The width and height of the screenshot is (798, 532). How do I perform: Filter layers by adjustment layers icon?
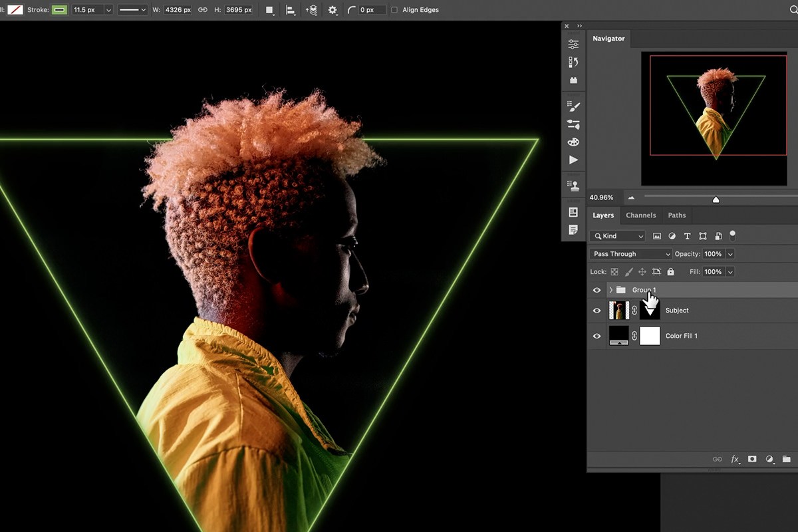pos(672,236)
